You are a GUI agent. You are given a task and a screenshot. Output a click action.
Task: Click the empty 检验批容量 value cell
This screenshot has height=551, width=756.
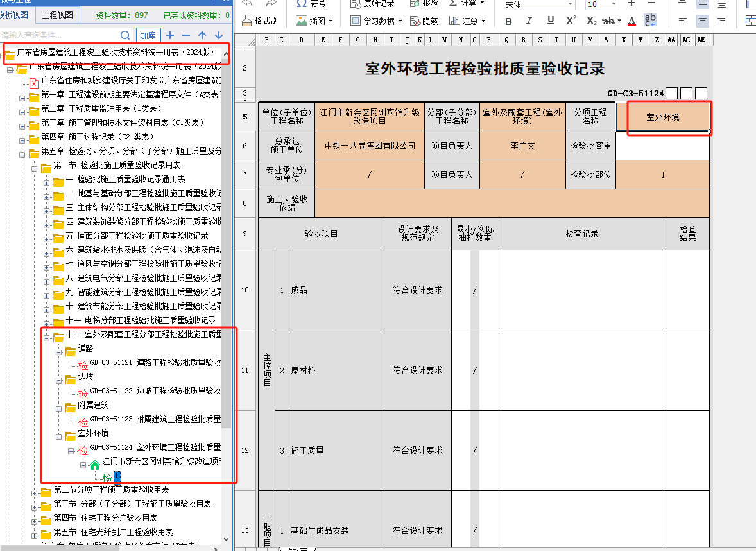click(x=662, y=146)
